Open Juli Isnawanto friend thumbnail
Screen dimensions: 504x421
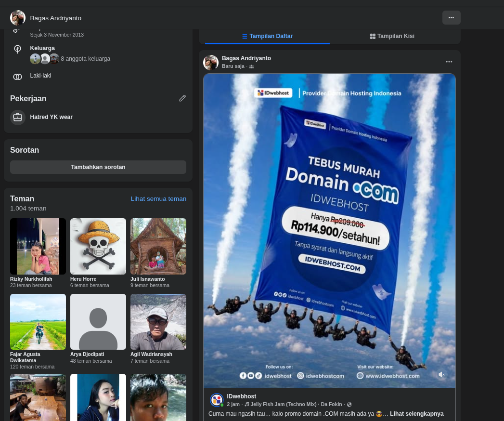pos(158,246)
